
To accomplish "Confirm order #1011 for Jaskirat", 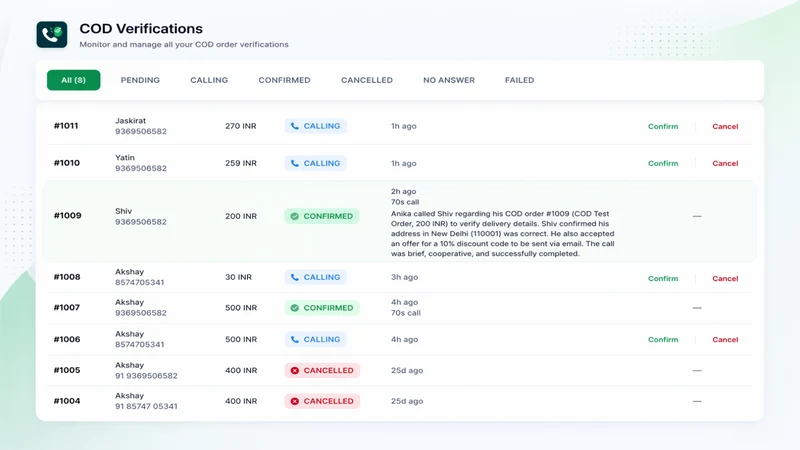I will (663, 127).
